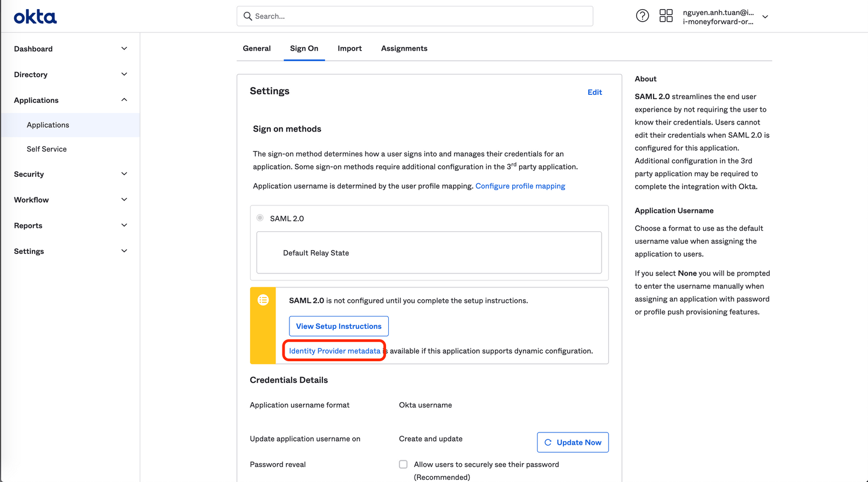Click the Application Username heading in About

click(674, 211)
